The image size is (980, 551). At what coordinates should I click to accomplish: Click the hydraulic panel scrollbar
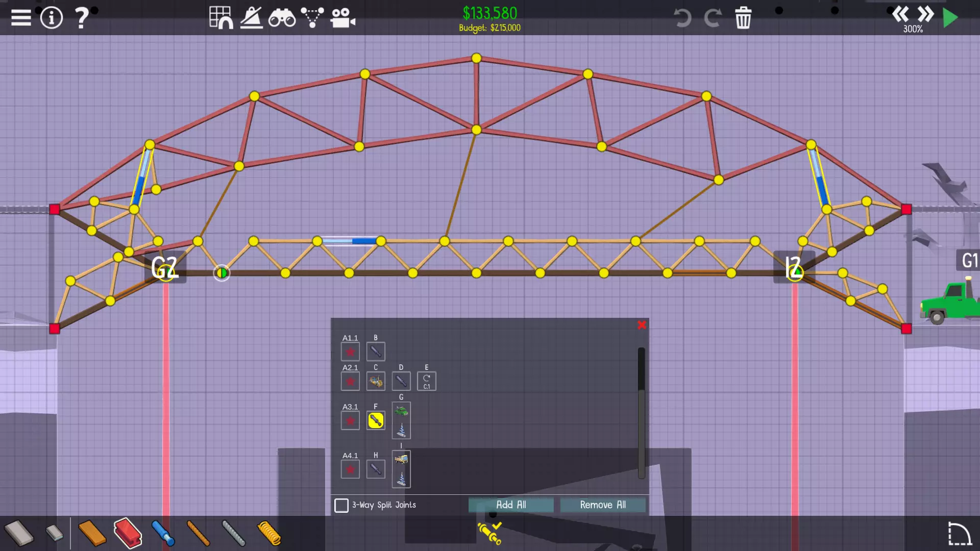click(x=641, y=413)
